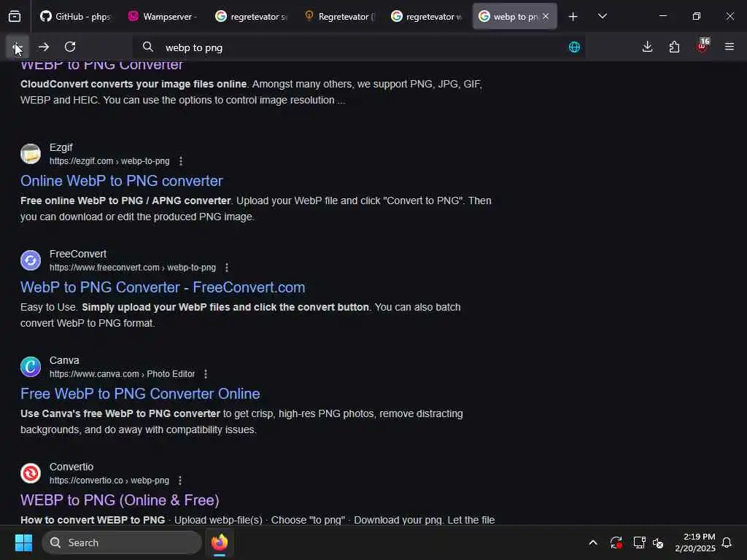Open the uBlock extension icon showing 16
The width and height of the screenshot is (747, 560).
[x=703, y=46]
